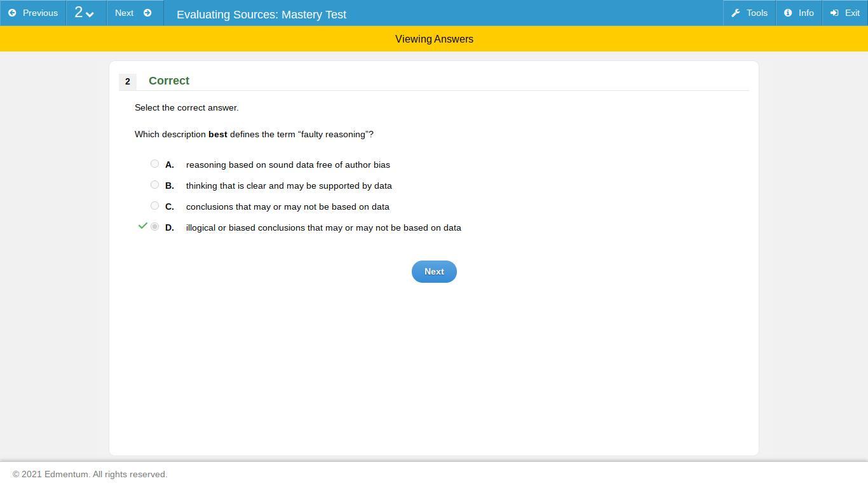Click the green "Correct" status label

pyautogui.click(x=169, y=81)
